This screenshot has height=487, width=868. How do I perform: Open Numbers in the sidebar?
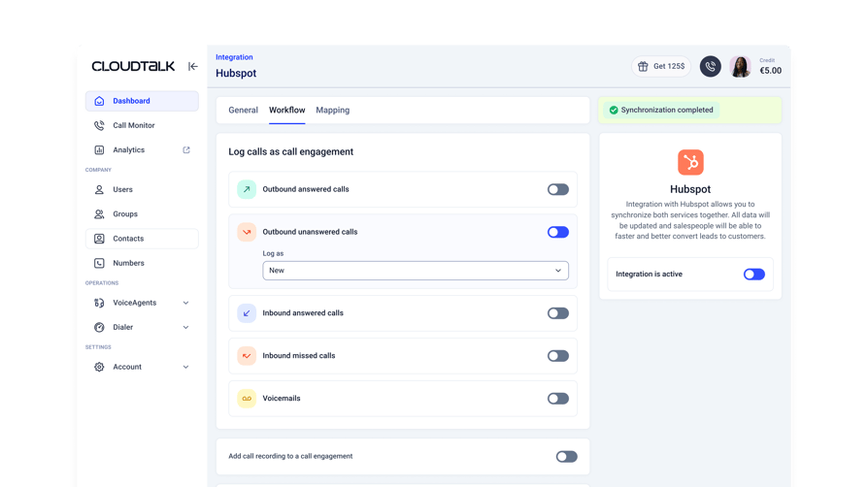[142, 264]
